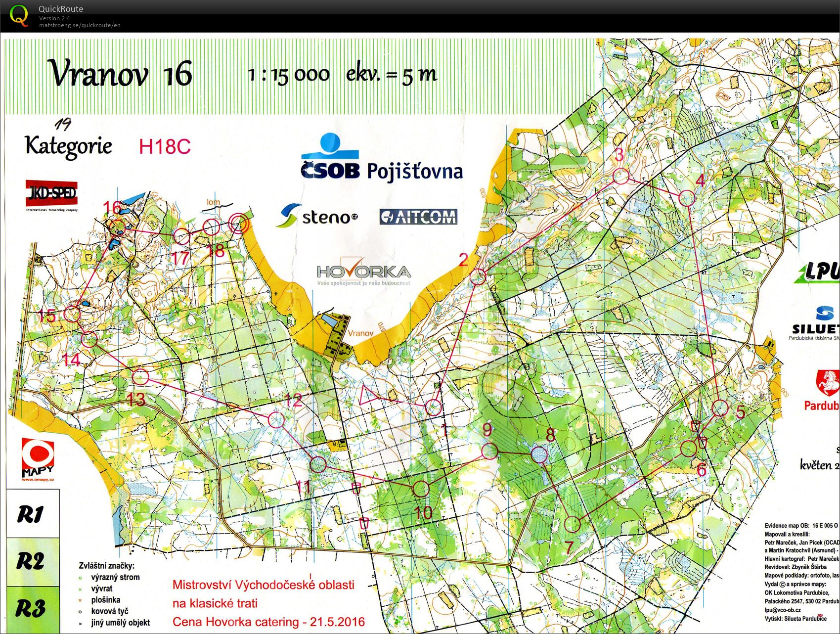Click the HOVORKA sponsor logo

point(364,271)
